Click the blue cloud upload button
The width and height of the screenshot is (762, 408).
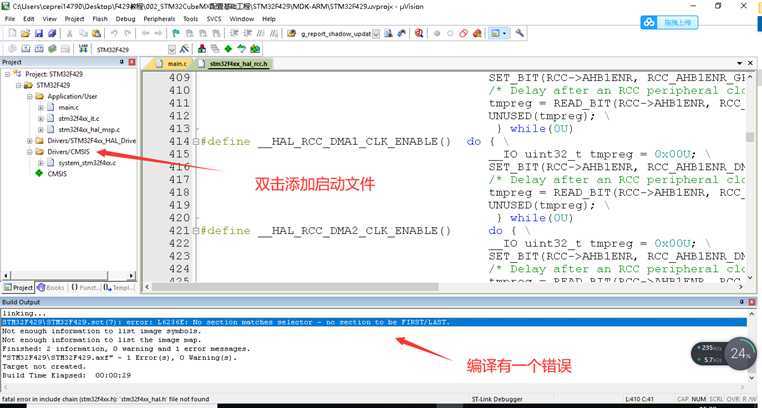(x=669, y=22)
